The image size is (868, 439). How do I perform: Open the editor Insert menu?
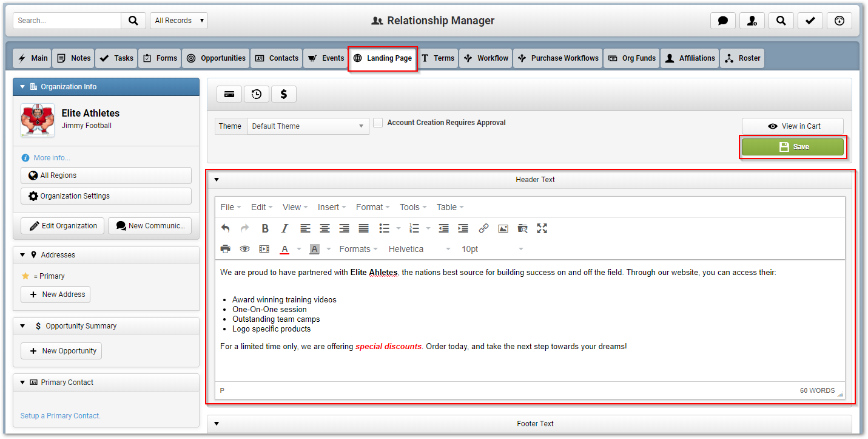pos(332,207)
